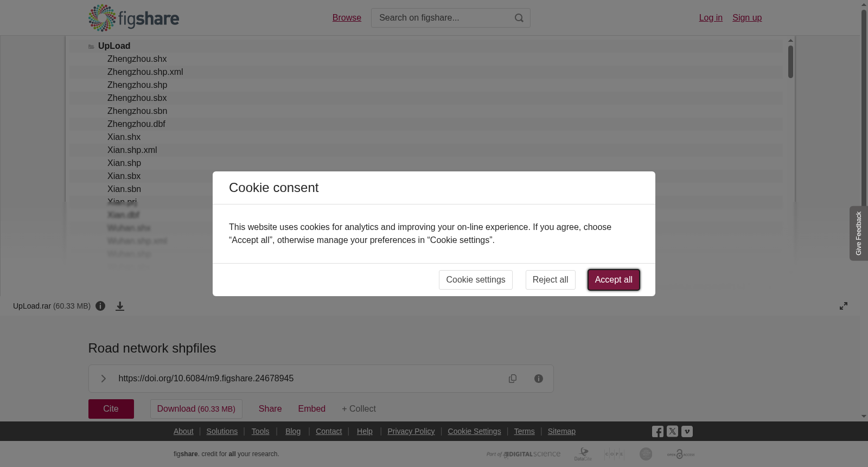The height and width of the screenshot is (467, 868).
Task: Select Zhengzhou.sbn file row
Action: (426, 111)
